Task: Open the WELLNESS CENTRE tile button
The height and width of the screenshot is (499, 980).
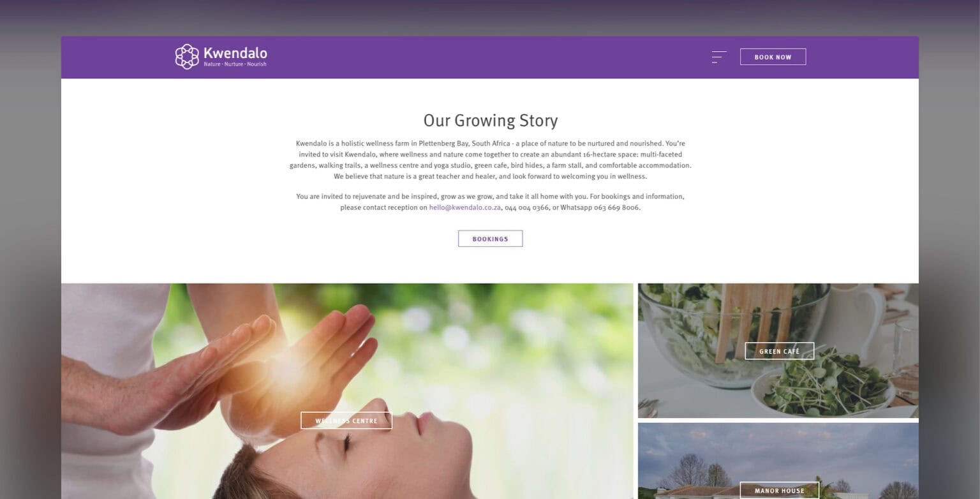Action: click(x=346, y=421)
